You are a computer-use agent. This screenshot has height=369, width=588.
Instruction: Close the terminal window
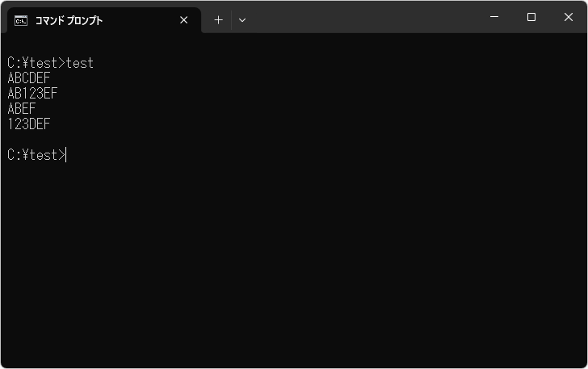pos(568,17)
